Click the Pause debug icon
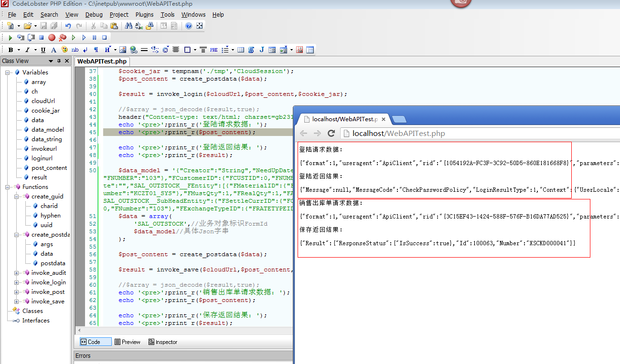620x364 pixels. click(x=94, y=37)
